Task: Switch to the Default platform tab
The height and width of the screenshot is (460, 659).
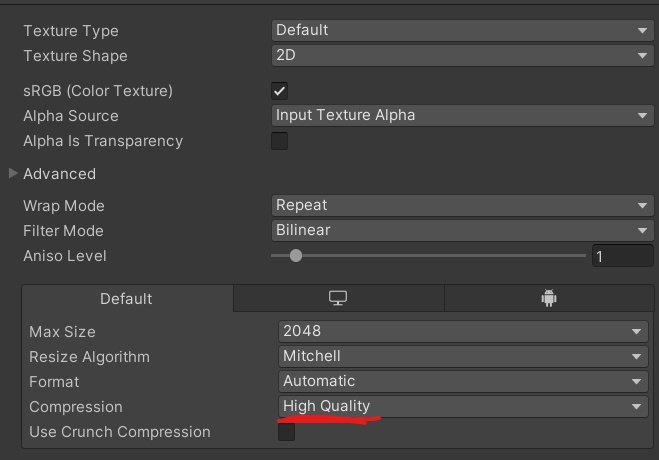Action: [x=126, y=298]
